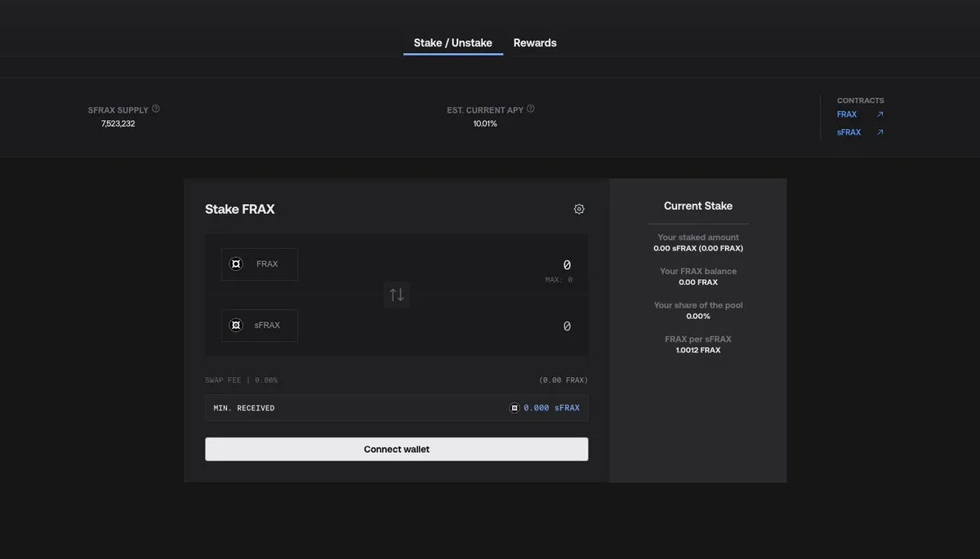Open sFRAX contract external arrow icon
Viewport: 980px width, 559px height.
[880, 132]
